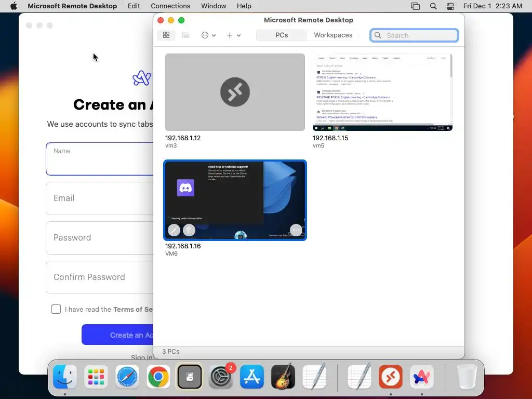The image size is (532, 399).
Task: Open App Store from the Dock
Action: tap(252, 377)
